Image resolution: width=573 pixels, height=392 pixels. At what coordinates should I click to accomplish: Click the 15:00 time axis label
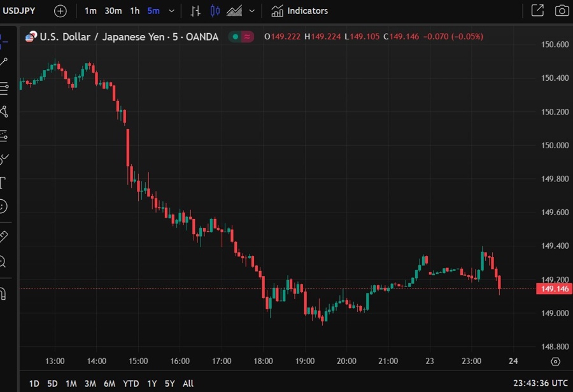point(138,361)
